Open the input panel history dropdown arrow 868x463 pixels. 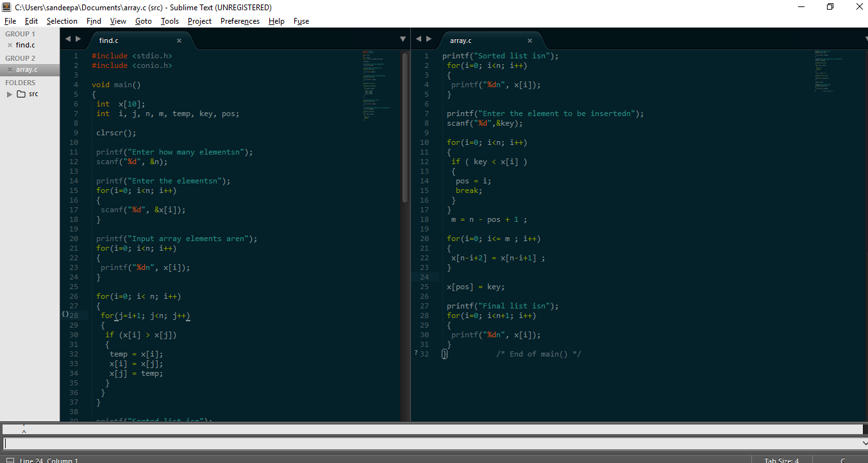[864, 443]
